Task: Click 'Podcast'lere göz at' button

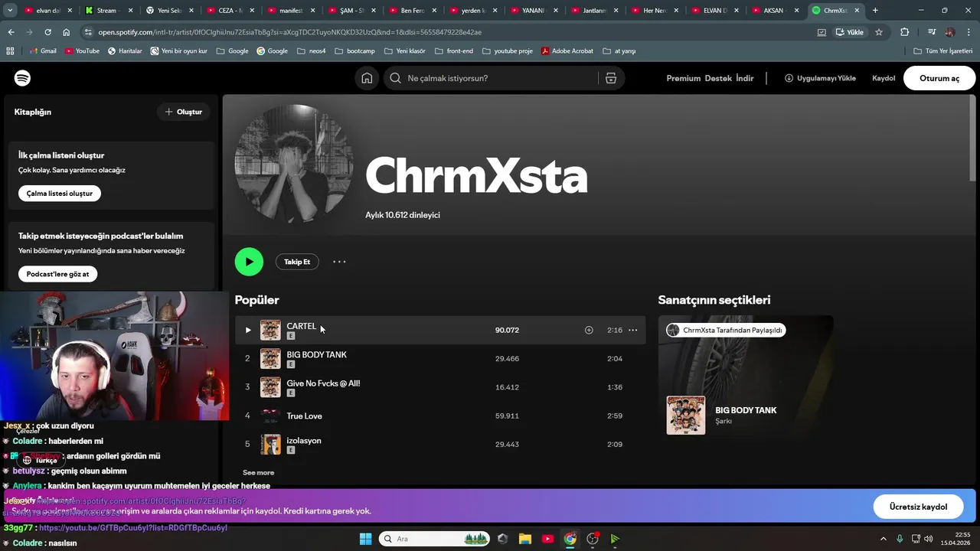Action: click(57, 274)
